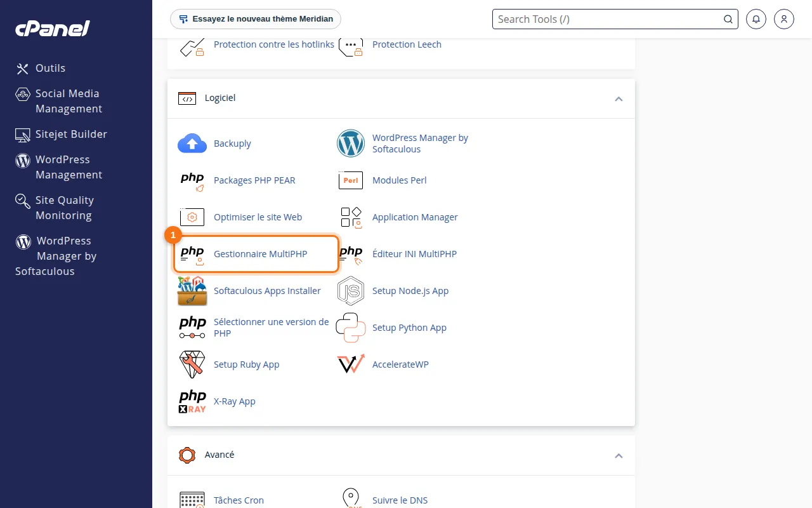
Task: Click the Softaculous Apps Installer icon
Action: [192, 291]
